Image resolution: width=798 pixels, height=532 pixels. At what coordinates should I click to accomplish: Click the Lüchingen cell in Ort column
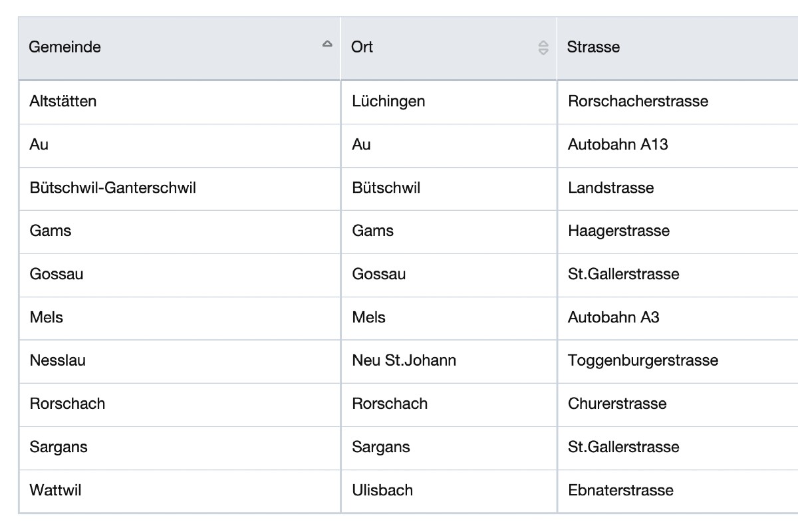click(388, 101)
